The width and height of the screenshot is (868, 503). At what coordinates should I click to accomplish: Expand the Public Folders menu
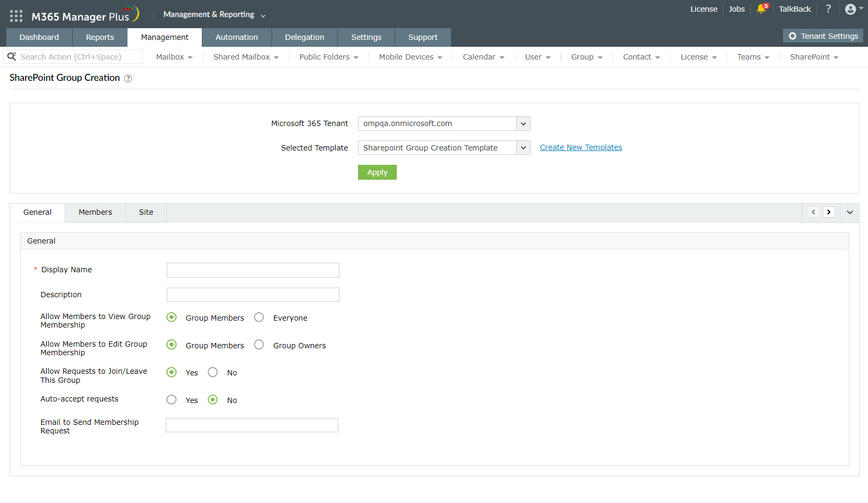(x=329, y=57)
